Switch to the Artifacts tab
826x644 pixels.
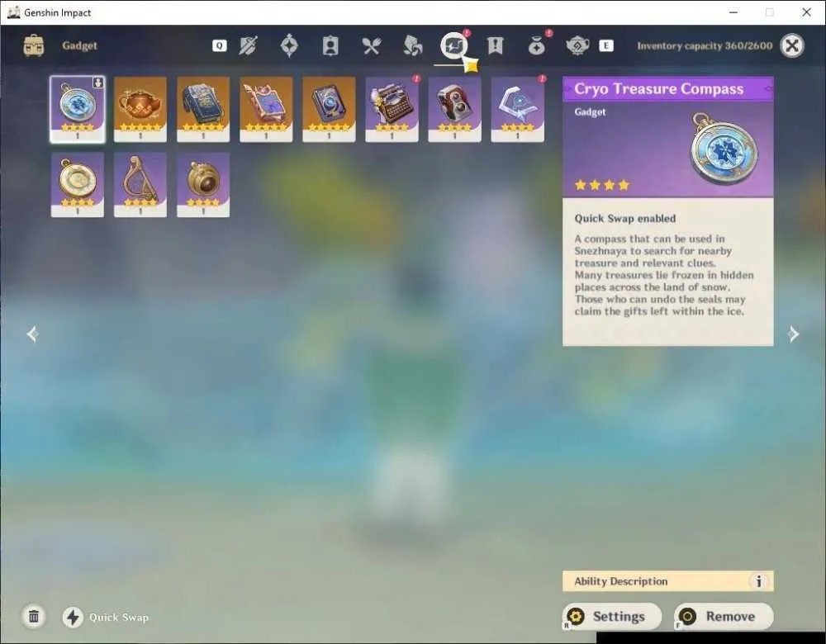click(289, 45)
